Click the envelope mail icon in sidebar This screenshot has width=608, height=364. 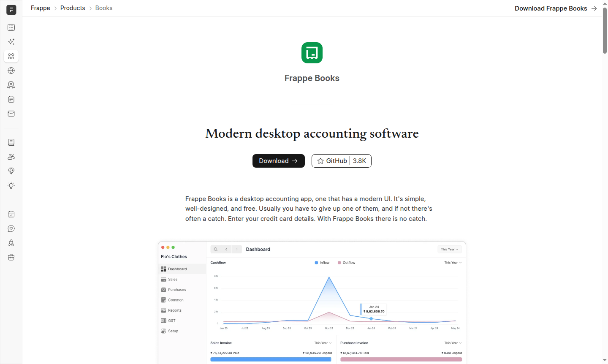tap(11, 114)
